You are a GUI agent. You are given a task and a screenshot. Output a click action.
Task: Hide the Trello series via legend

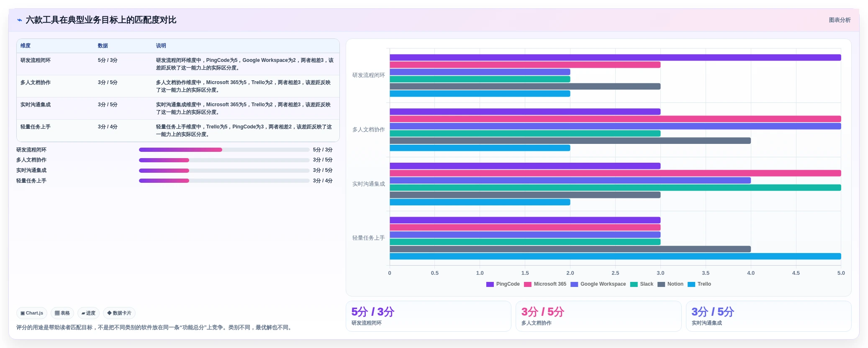[x=699, y=284]
